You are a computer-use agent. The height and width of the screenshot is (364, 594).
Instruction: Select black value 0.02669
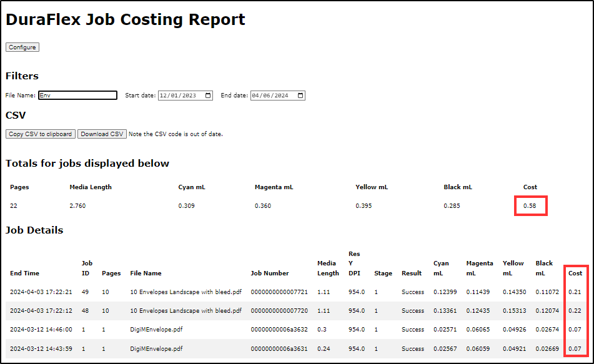pyautogui.click(x=547, y=349)
